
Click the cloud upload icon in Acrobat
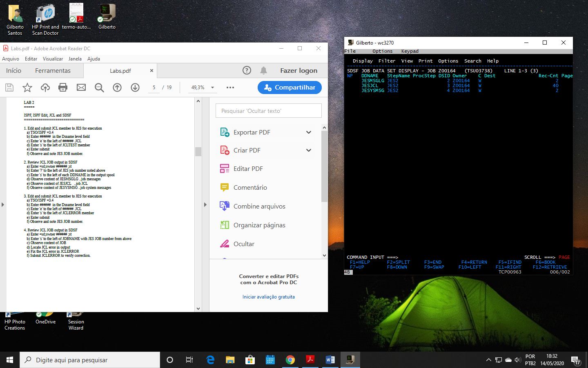coord(45,87)
